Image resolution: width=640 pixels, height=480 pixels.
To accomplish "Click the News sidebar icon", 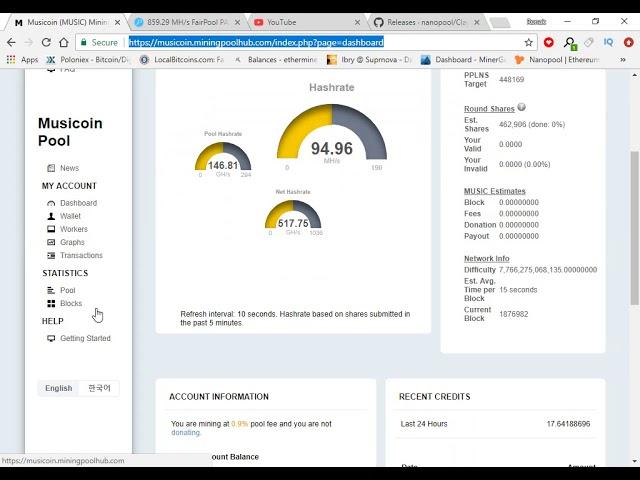I will point(51,168).
